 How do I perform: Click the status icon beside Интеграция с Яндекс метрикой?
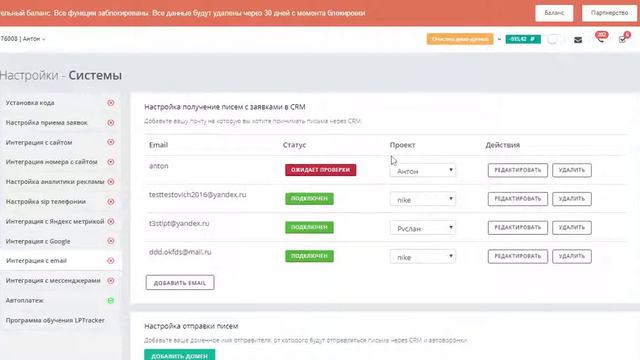[111, 221]
